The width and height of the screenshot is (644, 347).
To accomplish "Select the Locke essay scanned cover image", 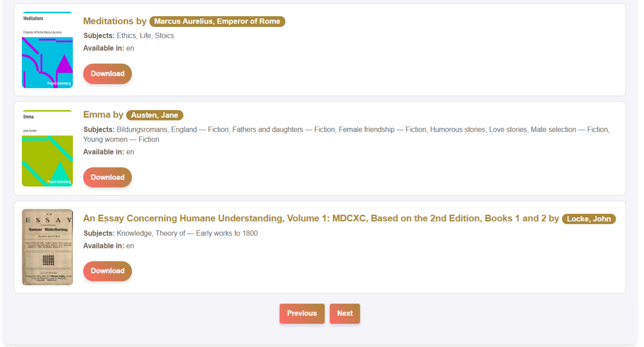I will coord(47,247).
